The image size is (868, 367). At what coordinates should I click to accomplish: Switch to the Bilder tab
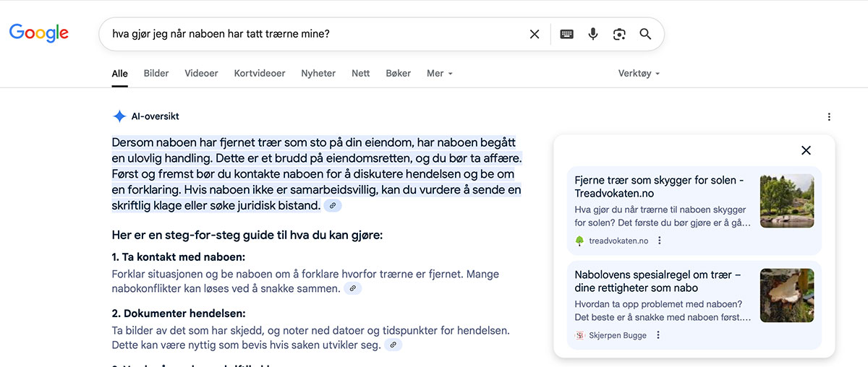coord(156,74)
